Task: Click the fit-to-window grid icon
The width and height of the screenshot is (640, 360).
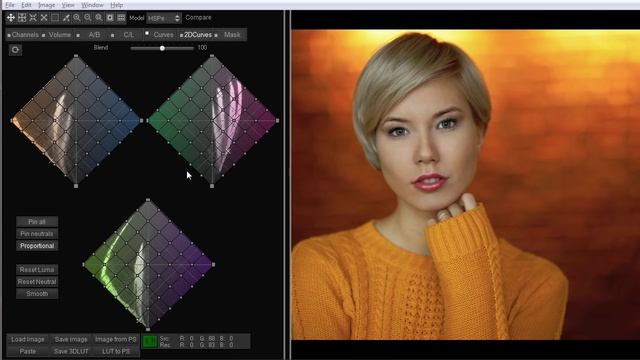Action: (x=22, y=18)
